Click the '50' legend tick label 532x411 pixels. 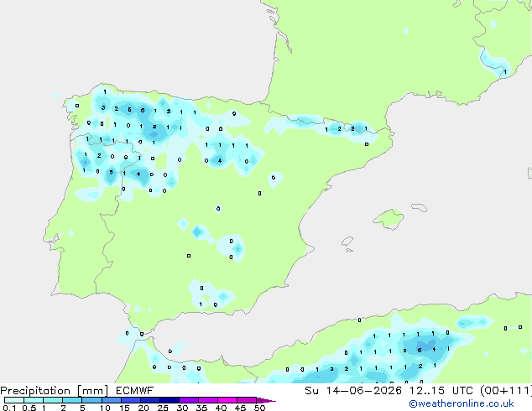[x=260, y=408]
